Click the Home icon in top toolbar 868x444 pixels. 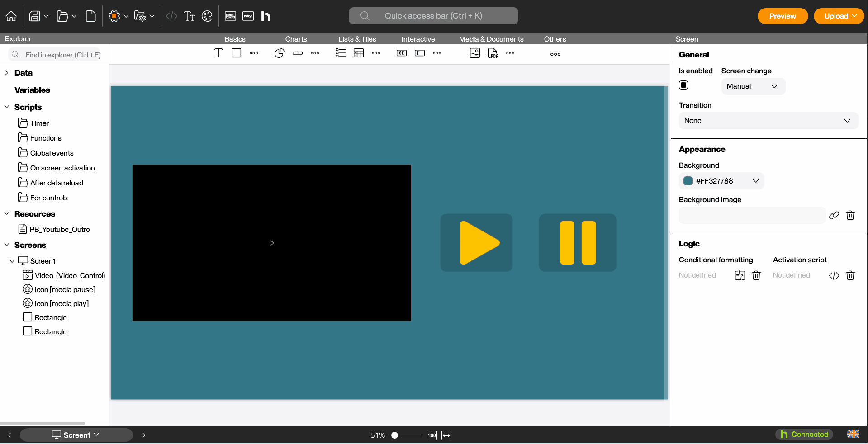[11, 16]
